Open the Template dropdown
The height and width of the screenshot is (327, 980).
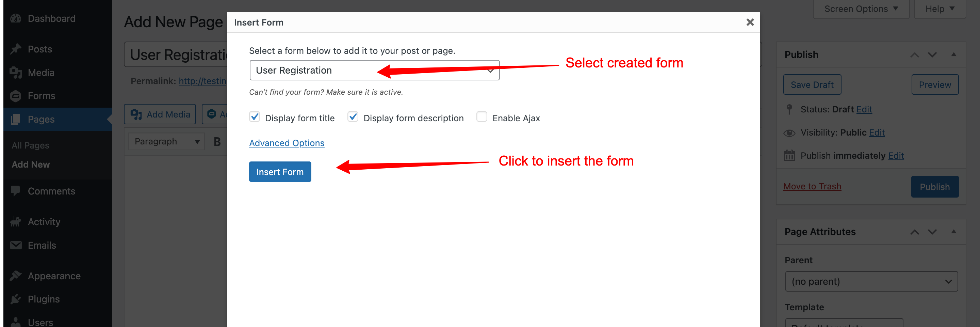844,323
